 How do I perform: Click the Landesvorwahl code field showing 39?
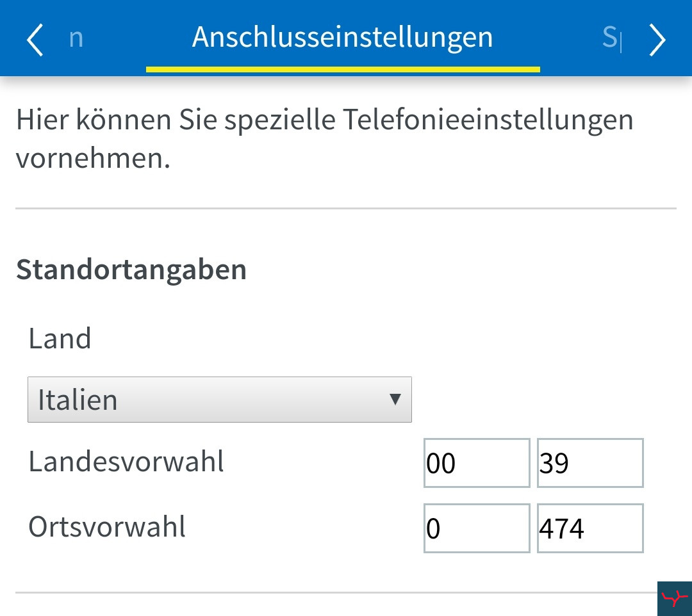click(590, 463)
